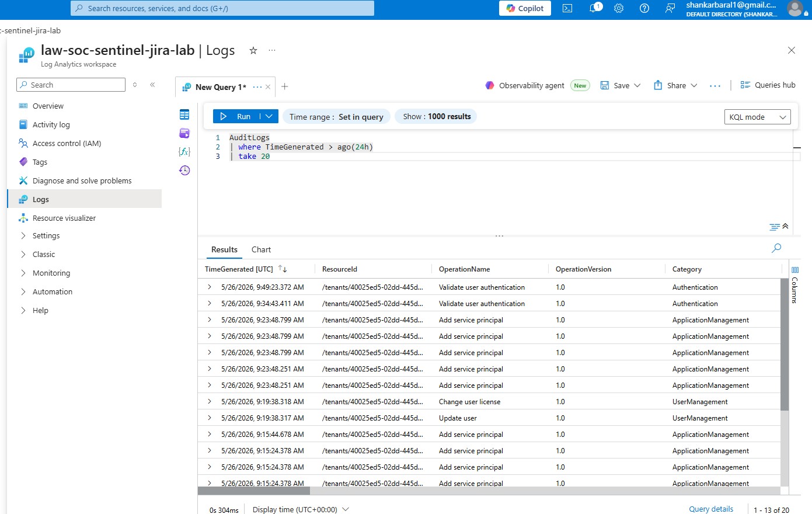Viewport: 812px width, 514px height.
Task: Open the more options ellipsis beside title
Action: pyautogui.click(x=272, y=50)
